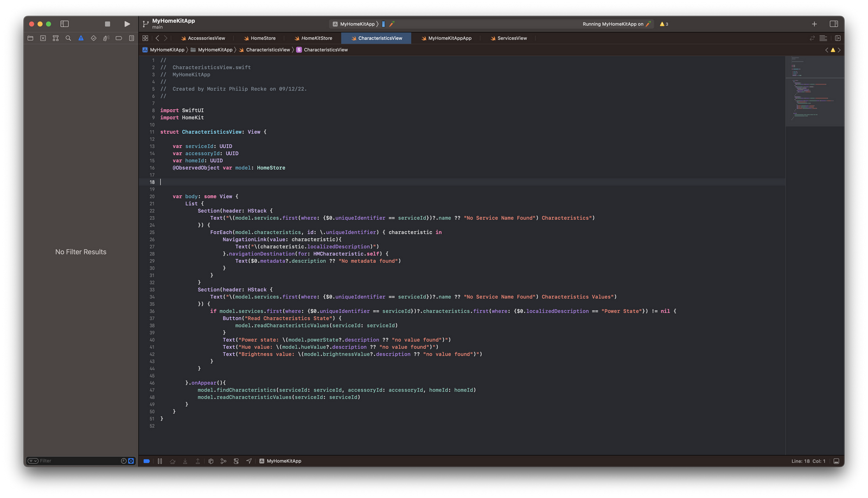Open the Test navigator checkmark icon

93,38
